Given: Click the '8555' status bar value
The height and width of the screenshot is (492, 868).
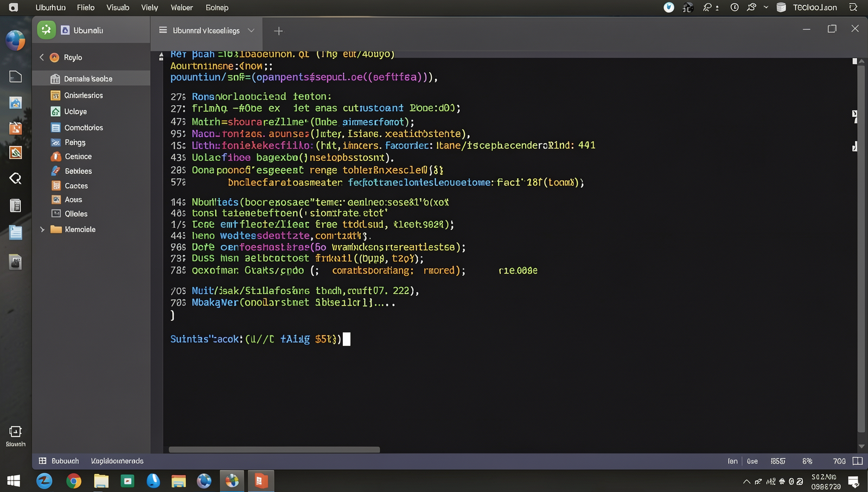Looking at the screenshot, I should click(778, 461).
